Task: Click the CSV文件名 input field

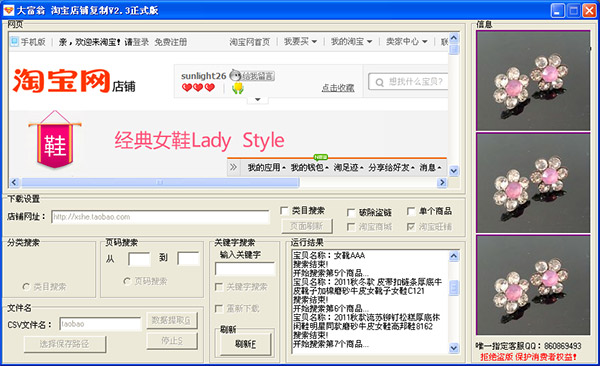Action: coord(100,324)
